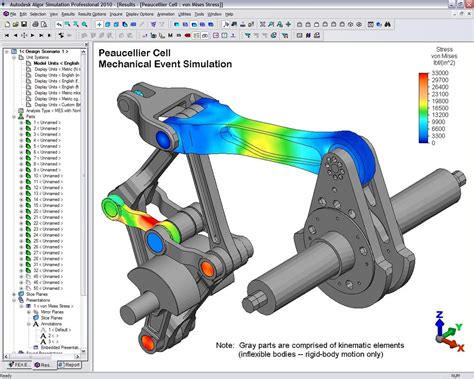Click the stress color legend bar
Viewport: 474px width, 379px height.
[x=423, y=108]
